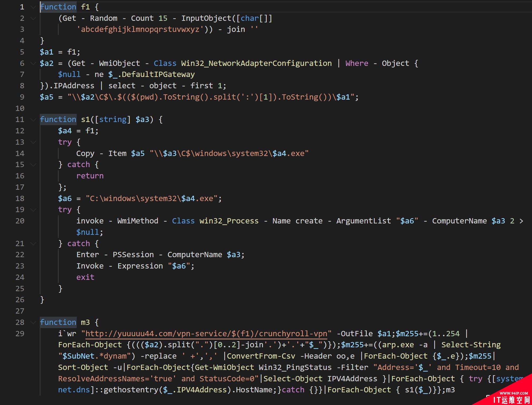Click the gethostentry method call

coord(131,390)
